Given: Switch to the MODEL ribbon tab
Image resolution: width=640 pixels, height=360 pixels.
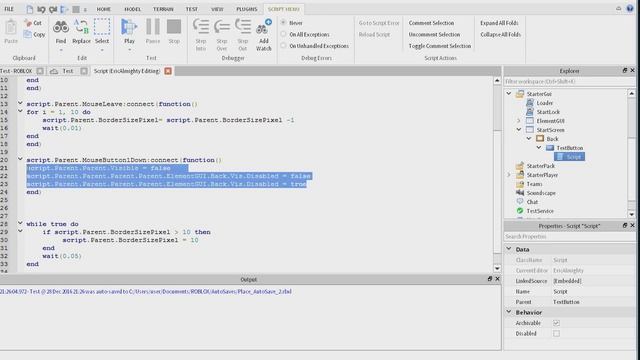Looking at the screenshot, I should pyautogui.click(x=132, y=9).
